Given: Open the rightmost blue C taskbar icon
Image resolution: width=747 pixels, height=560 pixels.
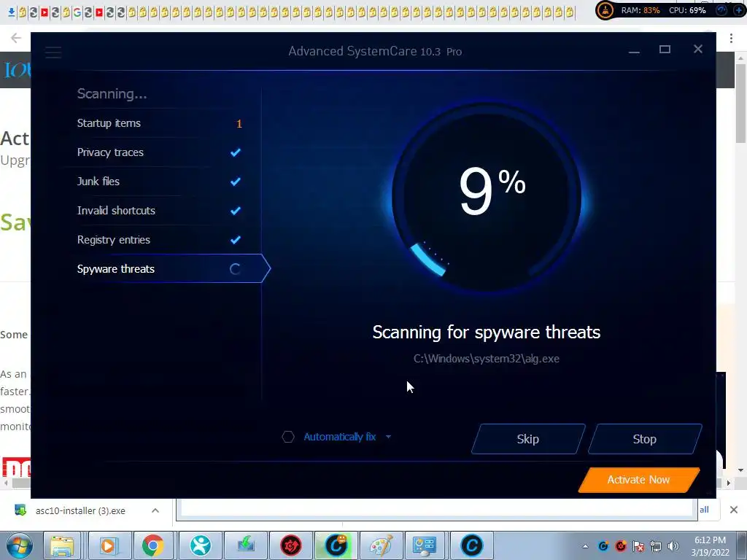Looking at the screenshot, I should 472,545.
